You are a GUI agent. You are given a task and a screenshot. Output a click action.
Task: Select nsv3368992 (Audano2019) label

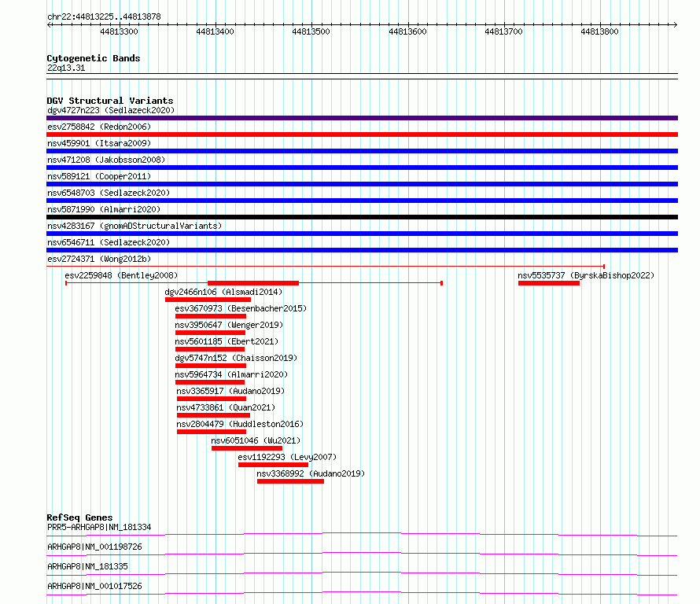(311, 473)
